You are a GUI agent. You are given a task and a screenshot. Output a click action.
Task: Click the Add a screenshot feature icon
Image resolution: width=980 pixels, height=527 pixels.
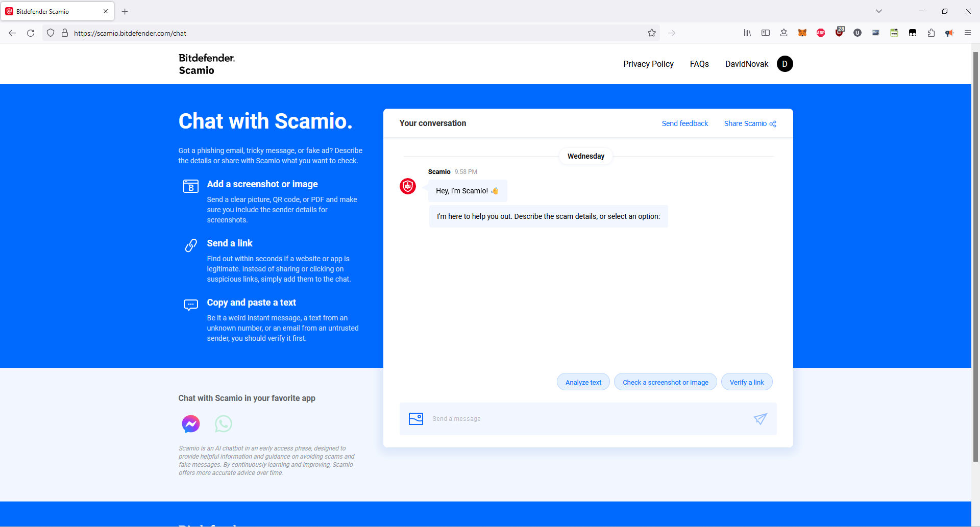click(191, 186)
